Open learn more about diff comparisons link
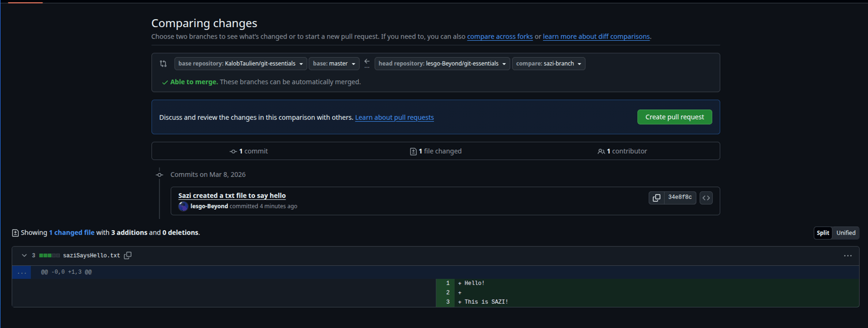 tap(596, 36)
